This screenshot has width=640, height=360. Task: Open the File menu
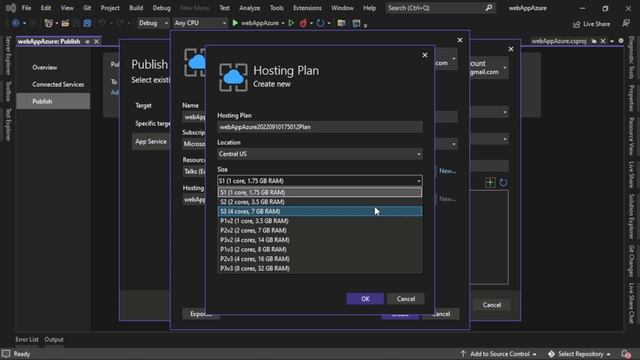[x=27, y=8]
